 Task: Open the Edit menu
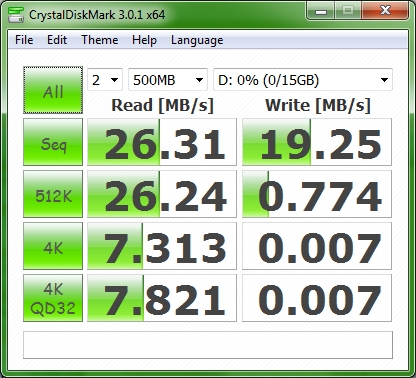click(x=57, y=40)
